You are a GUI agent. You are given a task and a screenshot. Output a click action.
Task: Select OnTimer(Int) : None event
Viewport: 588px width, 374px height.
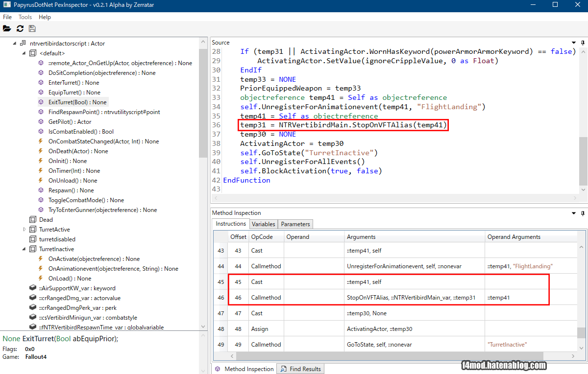74,171
